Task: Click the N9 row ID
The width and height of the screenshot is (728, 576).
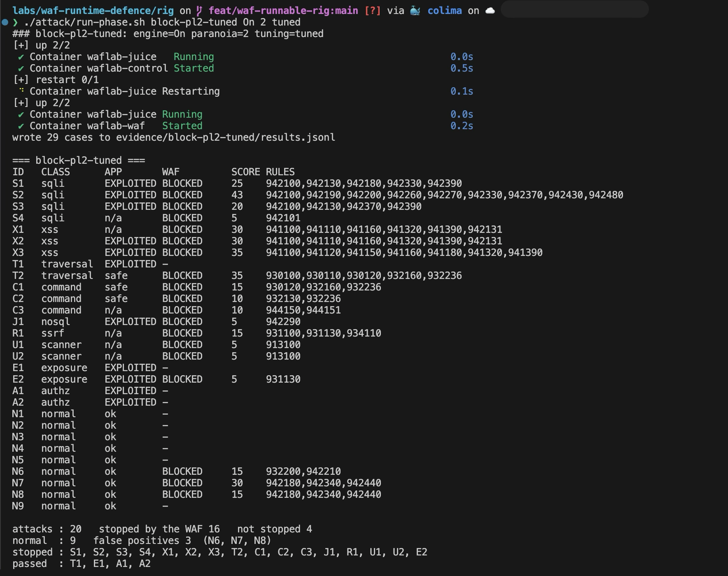Action: (18, 506)
